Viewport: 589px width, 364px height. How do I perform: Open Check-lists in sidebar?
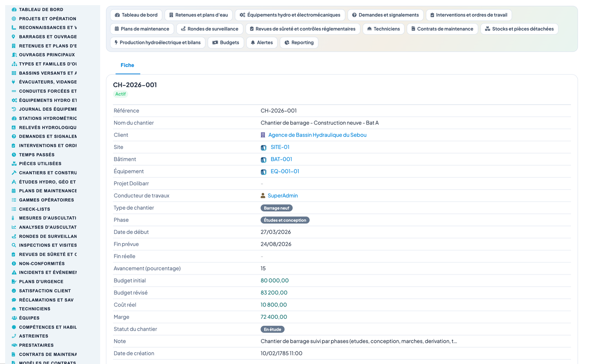pos(35,209)
